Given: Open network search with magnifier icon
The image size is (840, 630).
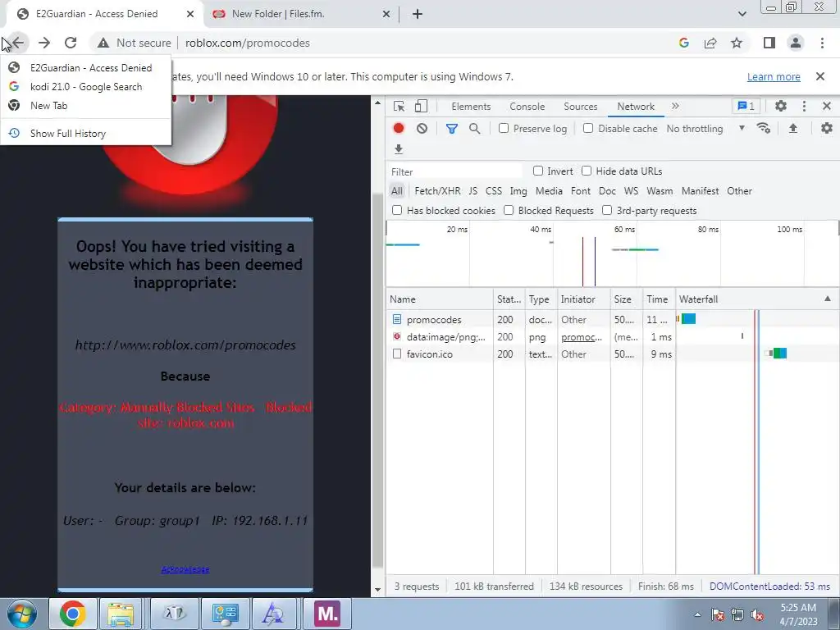Looking at the screenshot, I should 475,129.
